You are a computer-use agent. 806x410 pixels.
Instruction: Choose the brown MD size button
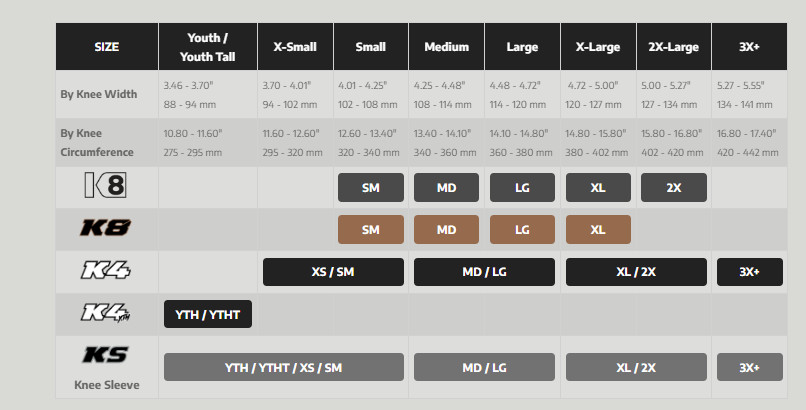click(446, 230)
